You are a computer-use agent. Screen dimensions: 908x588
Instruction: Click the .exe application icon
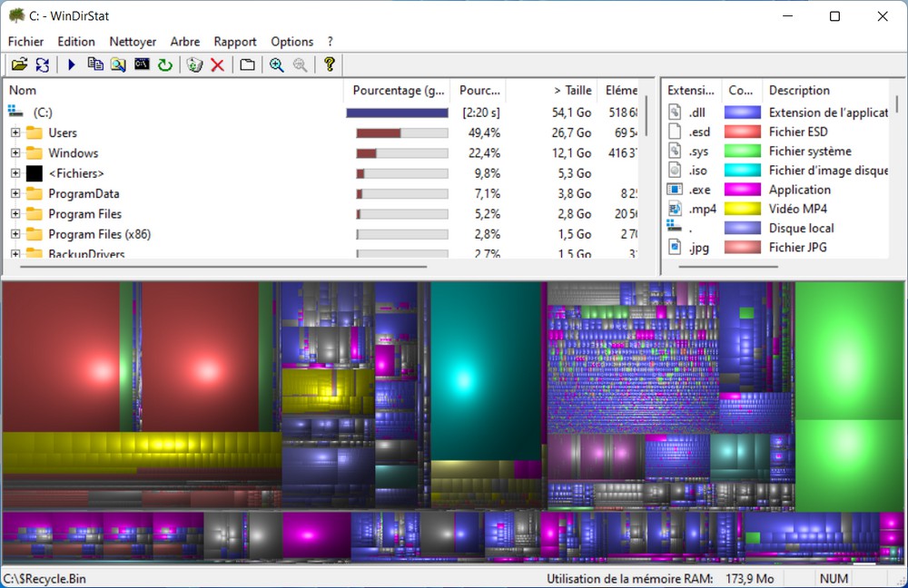(x=675, y=190)
